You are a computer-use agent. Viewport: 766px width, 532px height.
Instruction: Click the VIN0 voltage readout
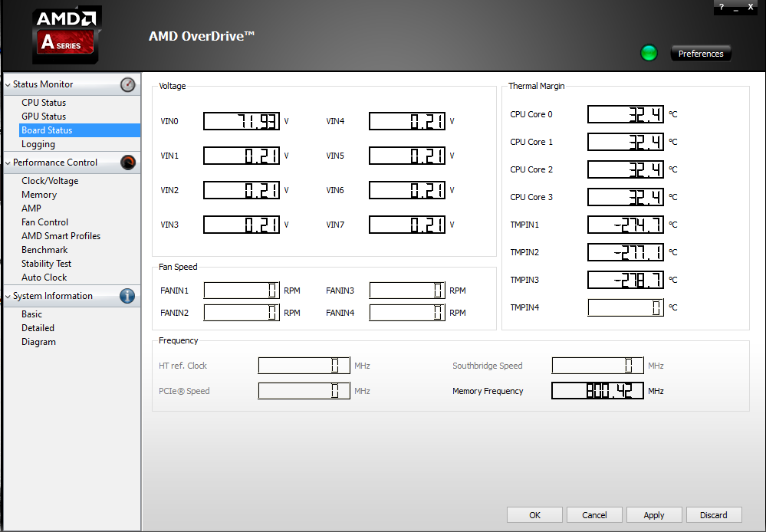242,121
